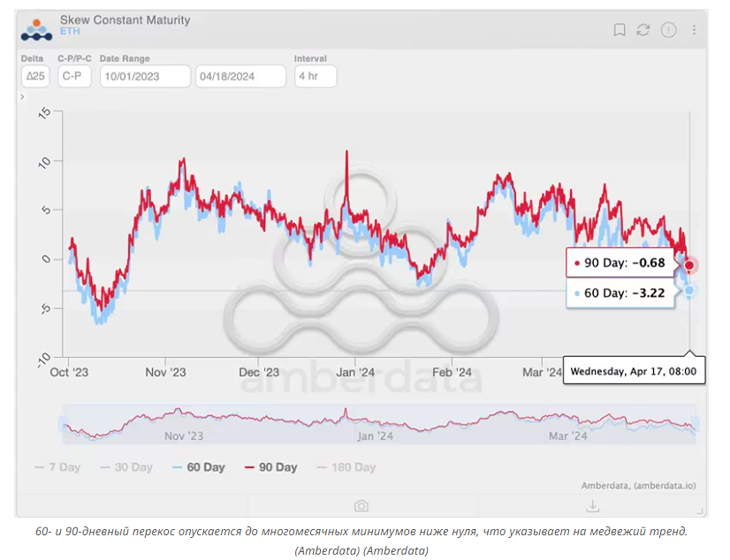Expand the side panel chevron arrow
The height and width of the screenshot is (560, 730).
pos(22,97)
